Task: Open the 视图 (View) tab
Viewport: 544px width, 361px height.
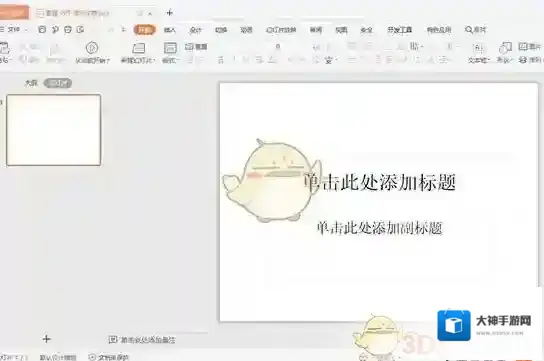Action: point(341,30)
